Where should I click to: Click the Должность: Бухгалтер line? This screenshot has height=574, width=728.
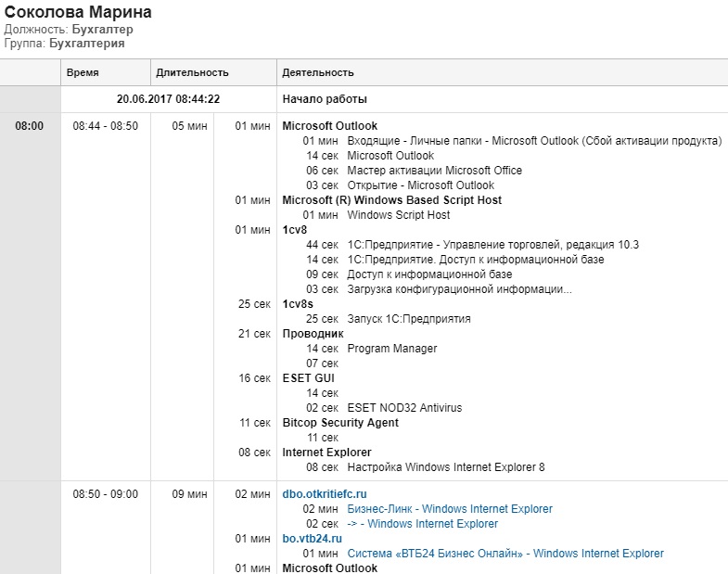click(x=69, y=30)
